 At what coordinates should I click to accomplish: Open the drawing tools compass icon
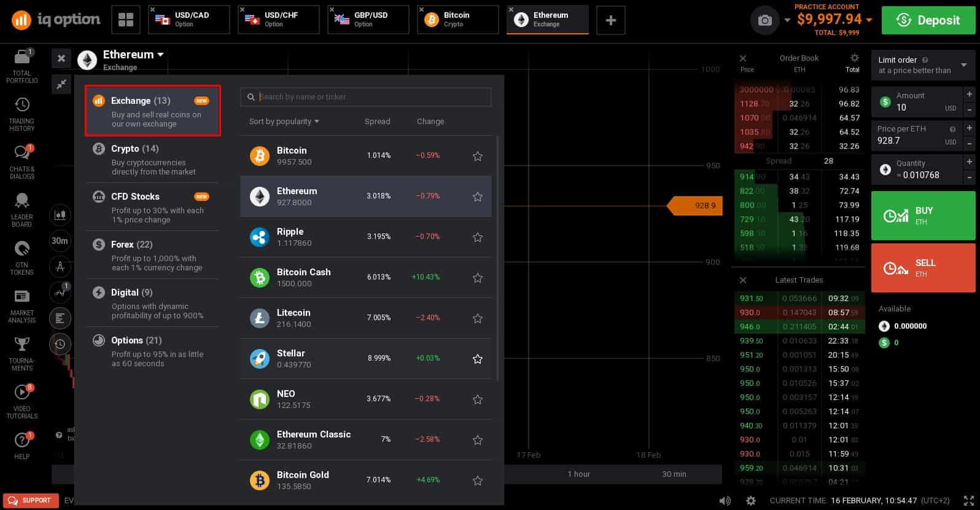[x=60, y=267]
